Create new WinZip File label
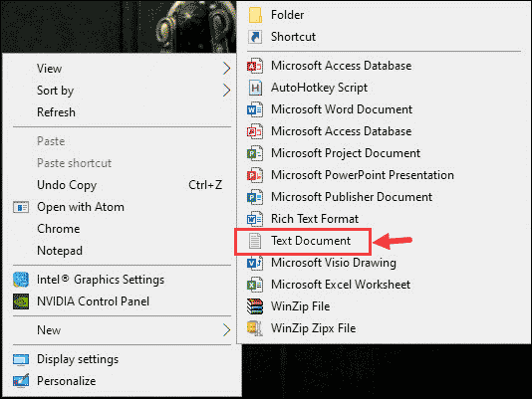This screenshot has height=399, width=532. (300, 306)
